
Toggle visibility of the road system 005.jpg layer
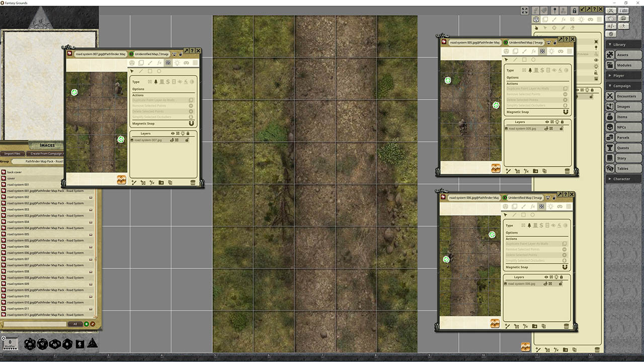tap(546, 128)
